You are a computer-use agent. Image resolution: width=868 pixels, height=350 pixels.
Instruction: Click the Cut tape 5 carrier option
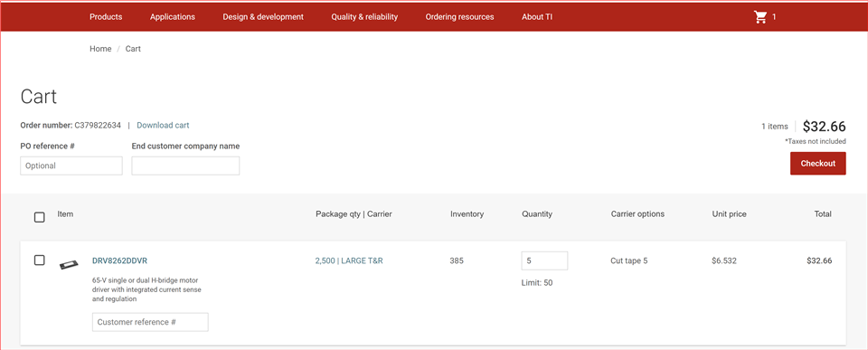click(x=629, y=260)
